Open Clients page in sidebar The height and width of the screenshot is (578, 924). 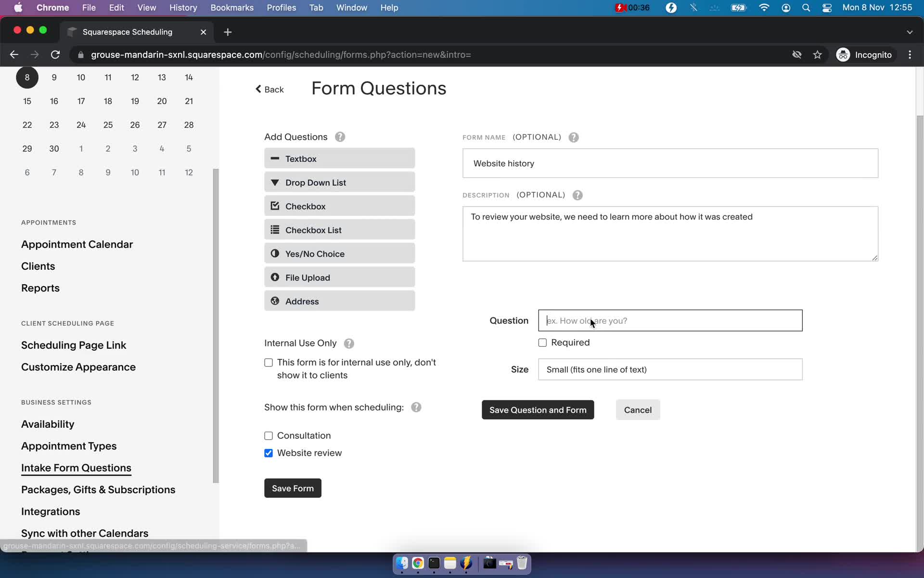coord(38,266)
